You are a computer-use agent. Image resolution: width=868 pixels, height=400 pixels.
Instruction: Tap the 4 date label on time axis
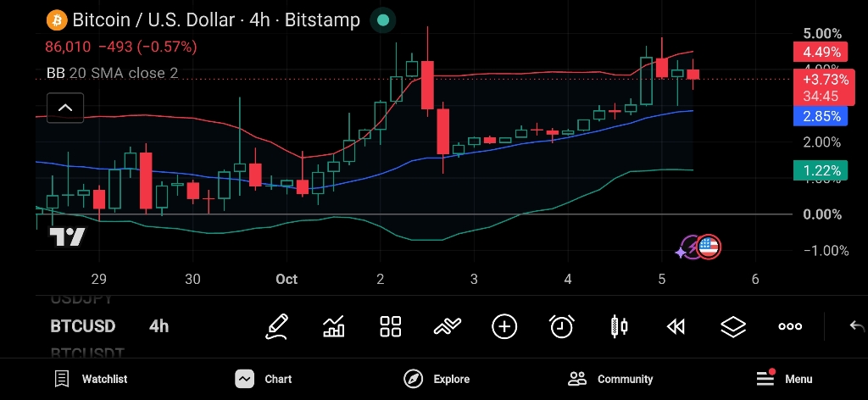click(568, 280)
